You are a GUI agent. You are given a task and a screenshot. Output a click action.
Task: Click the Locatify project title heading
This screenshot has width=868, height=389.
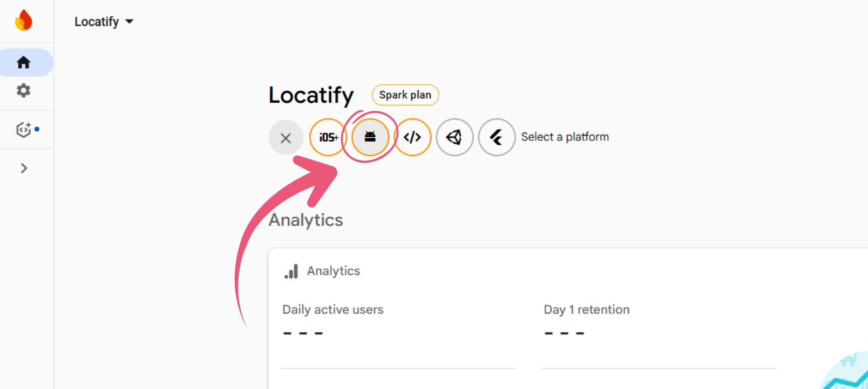click(311, 96)
